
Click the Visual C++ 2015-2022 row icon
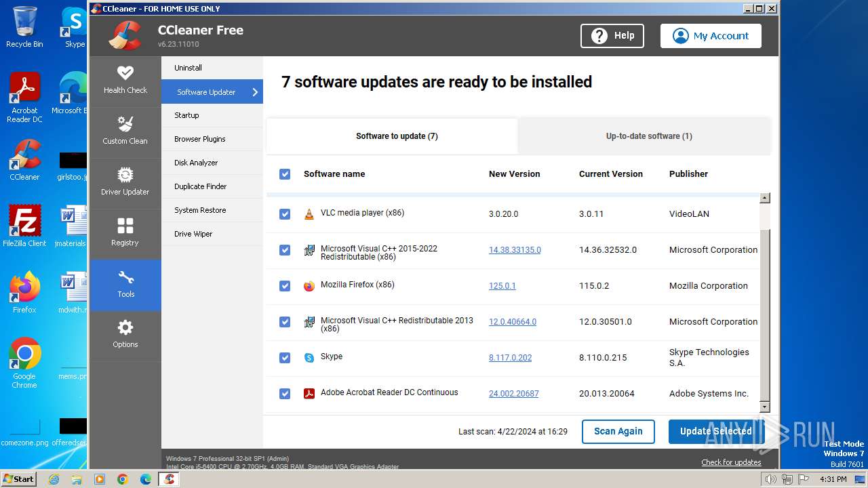[x=309, y=250]
